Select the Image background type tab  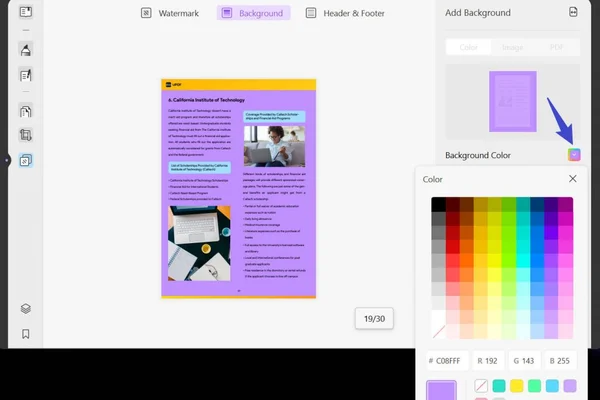click(x=512, y=47)
